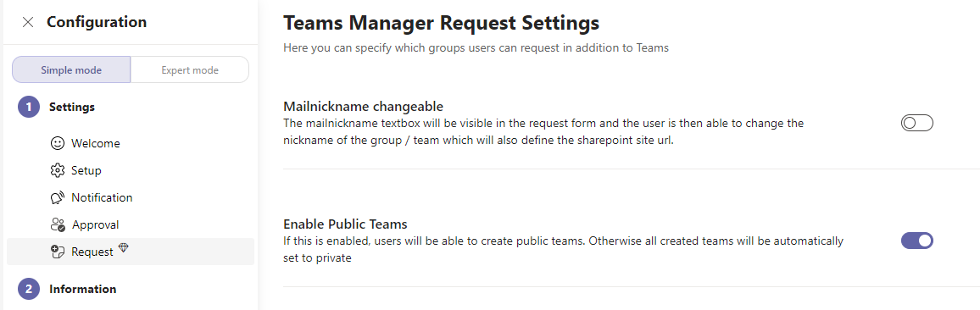Click the gear icon beside Setup
980x310 pixels.
tap(58, 170)
